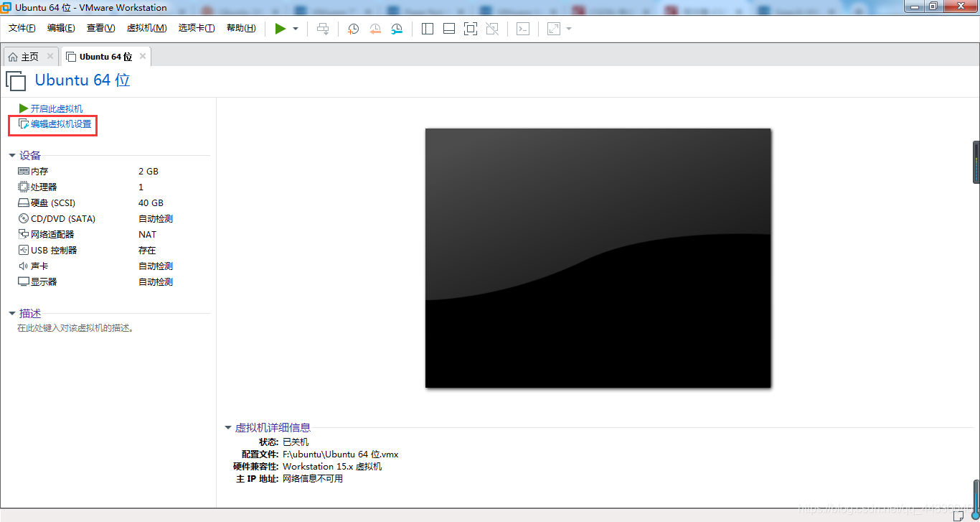Open the 文件(F) menu
The image size is (980, 522).
tap(22, 28)
